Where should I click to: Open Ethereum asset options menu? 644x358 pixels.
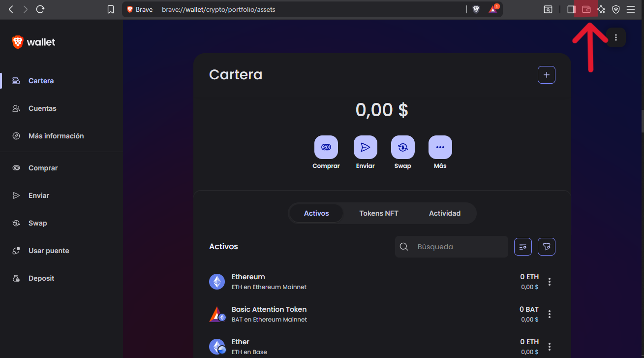tap(550, 282)
